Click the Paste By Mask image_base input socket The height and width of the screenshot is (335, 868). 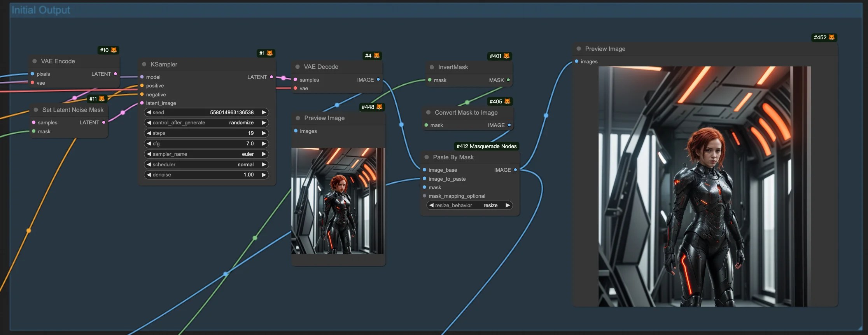click(425, 170)
